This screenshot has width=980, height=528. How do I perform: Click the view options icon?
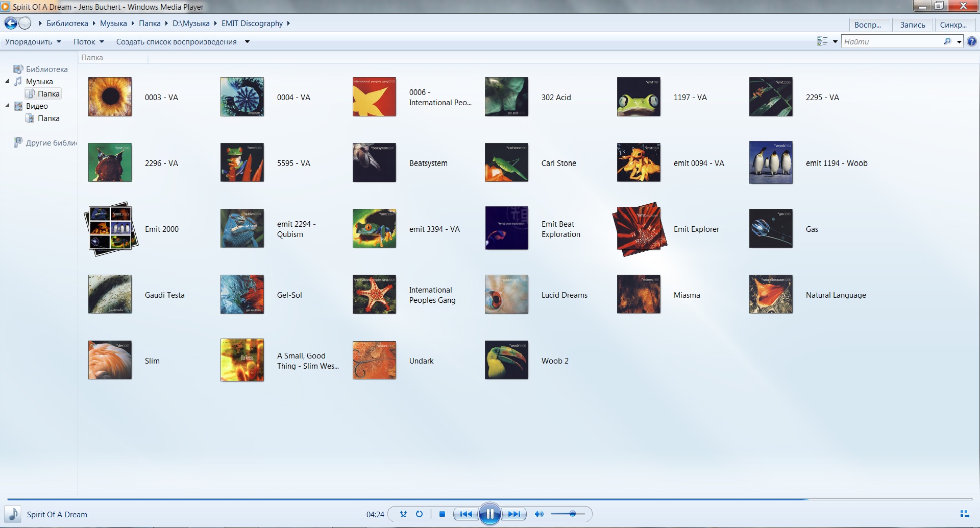point(822,42)
